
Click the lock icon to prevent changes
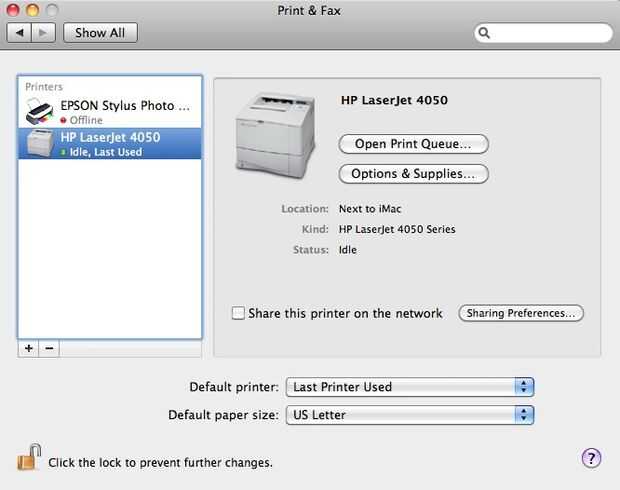coord(27,460)
